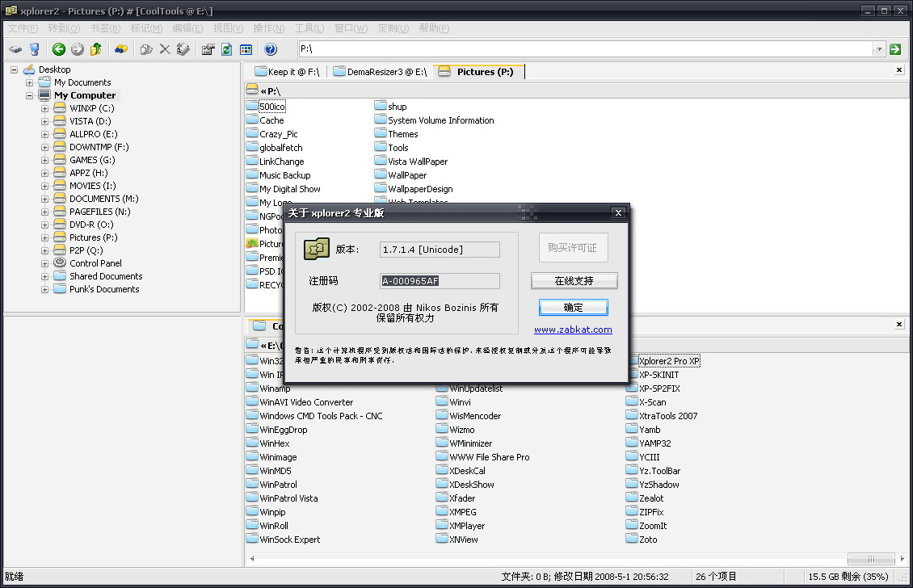This screenshot has width=913, height=588.
Task: Click the green Go arrow beside address bar
Action: point(895,49)
